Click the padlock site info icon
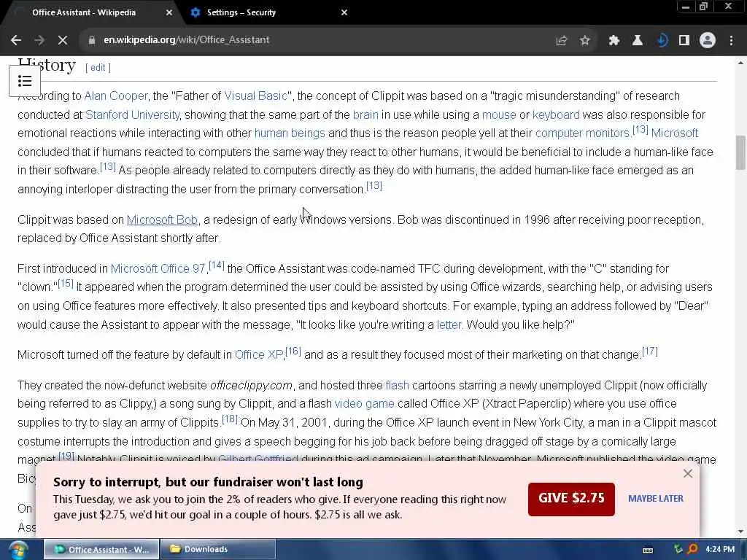This screenshot has height=560, width=747. click(91, 40)
